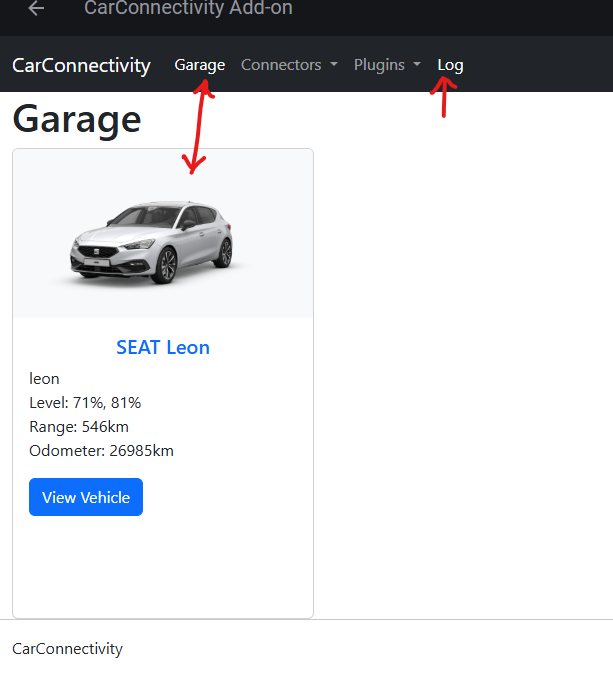613x680 pixels.
Task: Click empty card area below View Vehicle
Action: pos(163,568)
